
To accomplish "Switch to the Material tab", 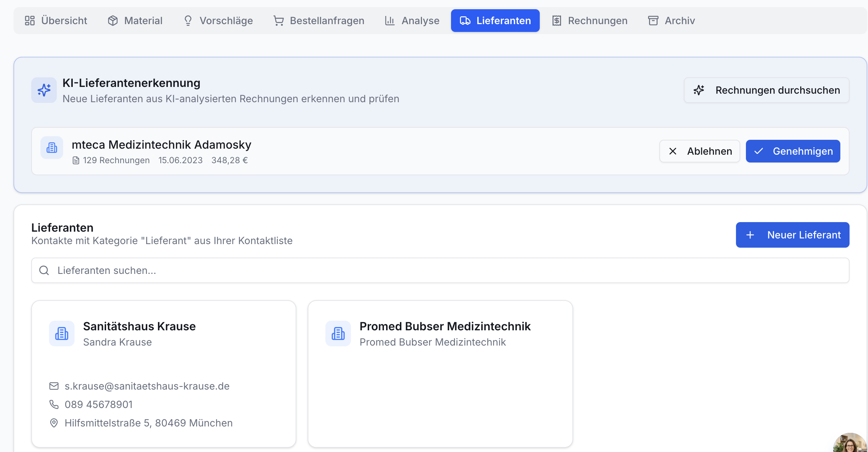I will [x=135, y=21].
